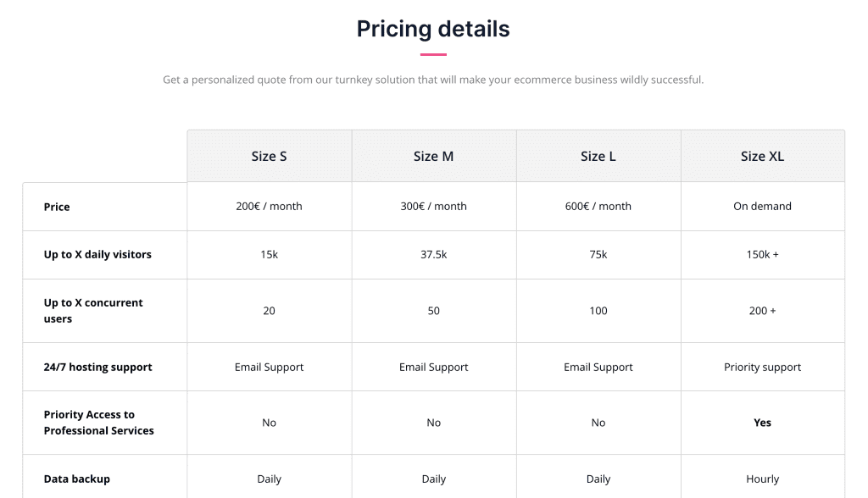
Task: Select the Hourly data backup cell
Action: click(762, 479)
